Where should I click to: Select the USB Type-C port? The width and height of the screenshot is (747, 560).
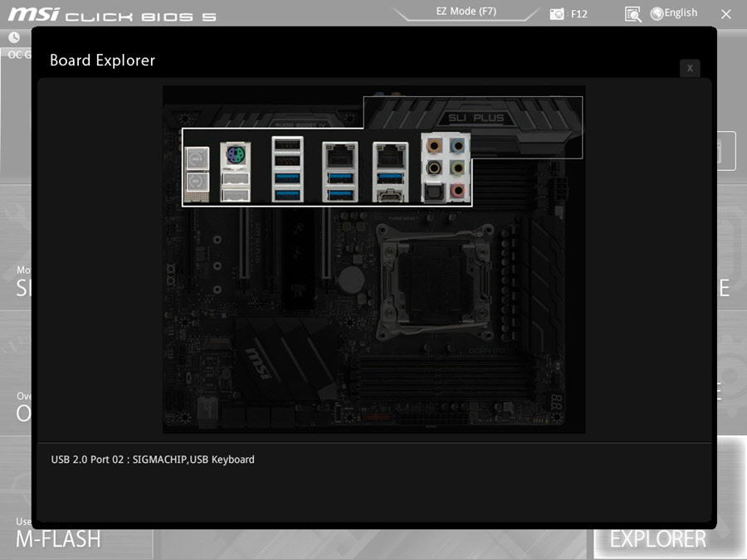pos(389,195)
